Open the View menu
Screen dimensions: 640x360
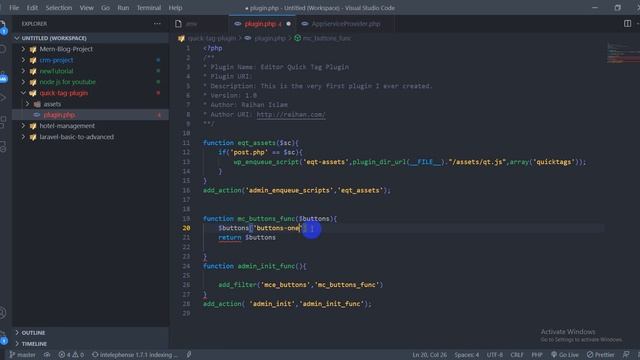87,8
